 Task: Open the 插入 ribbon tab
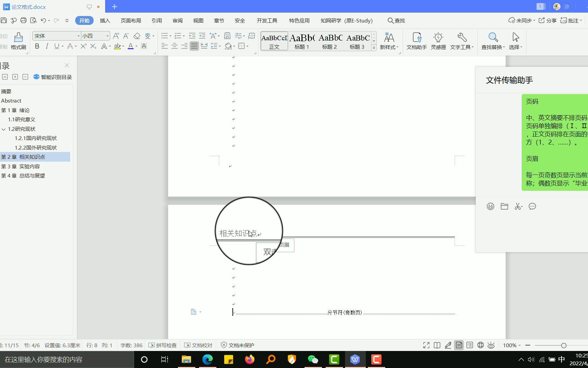pos(105,20)
